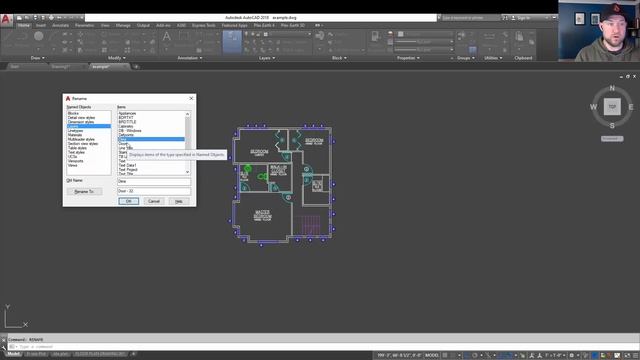Click the Insert block icon

(320, 36)
